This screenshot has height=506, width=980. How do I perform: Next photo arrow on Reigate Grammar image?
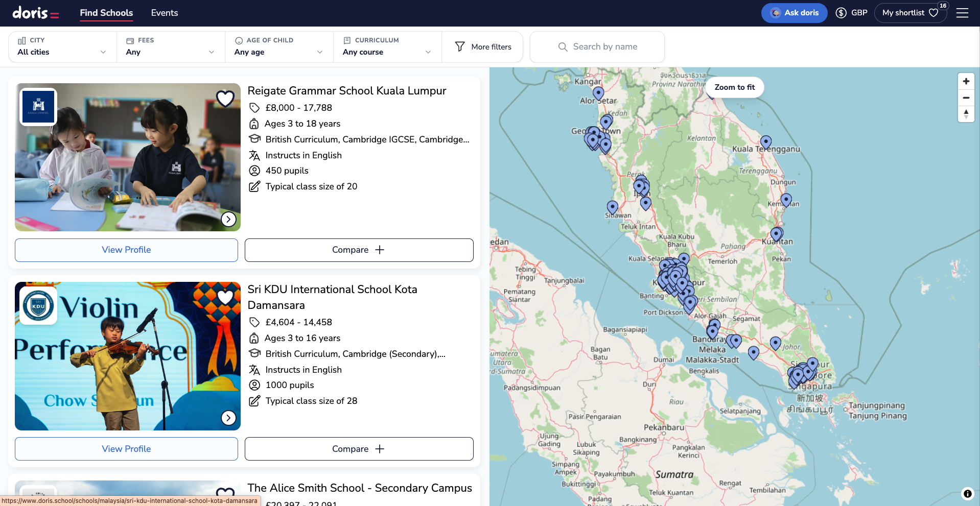[228, 219]
